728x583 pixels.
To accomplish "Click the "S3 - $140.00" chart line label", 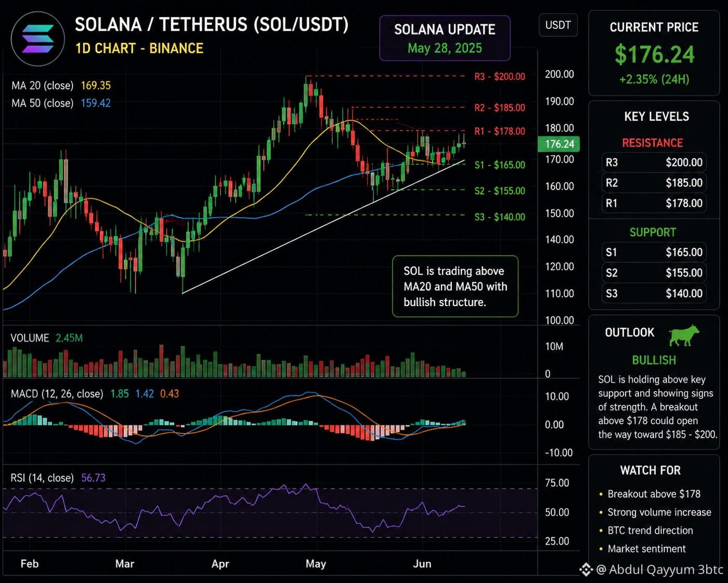I will (x=500, y=217).
